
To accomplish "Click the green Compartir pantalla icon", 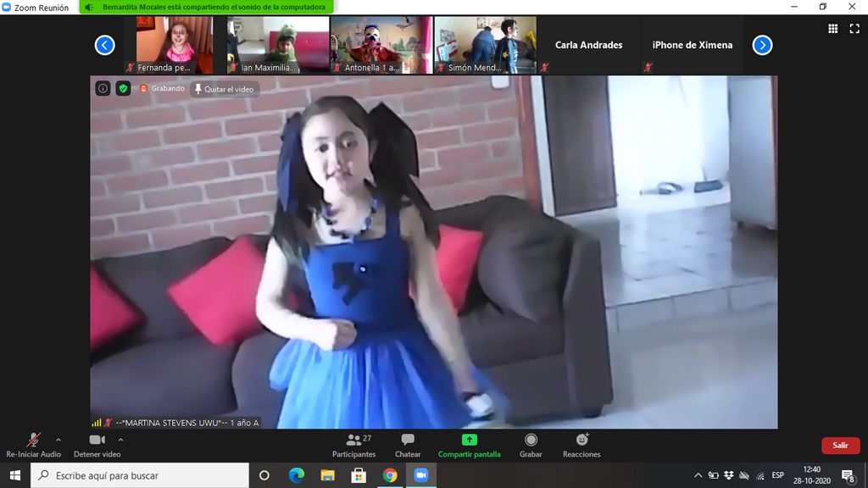I will click(x=469, y=441).
